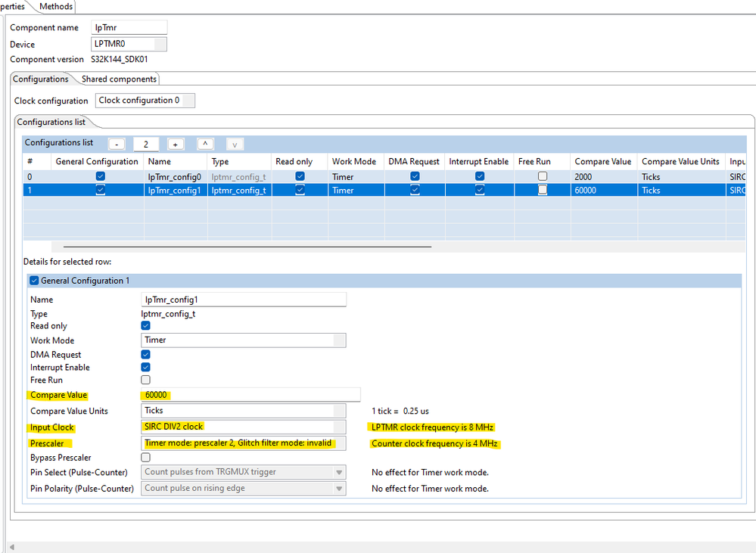Click the bottom scrollbar left arrow
The image size is (756, 553).
[x=11, y=547]
